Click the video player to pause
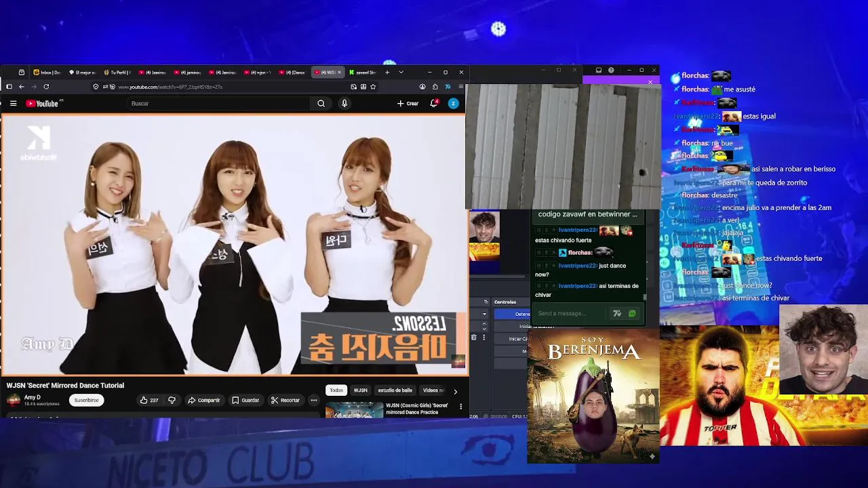Screen dimensions: 868x488 point(234,244)
